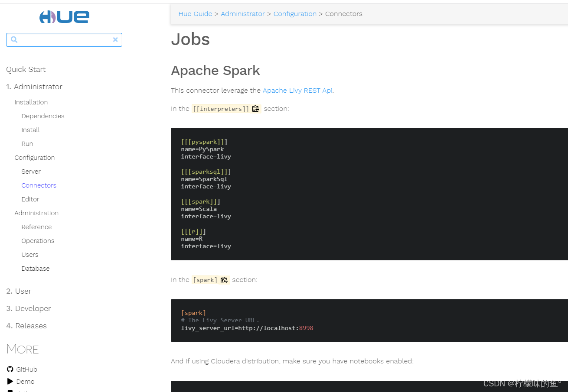Expand the 4. Releases section
568x392 pixels.
click(26, 326)
